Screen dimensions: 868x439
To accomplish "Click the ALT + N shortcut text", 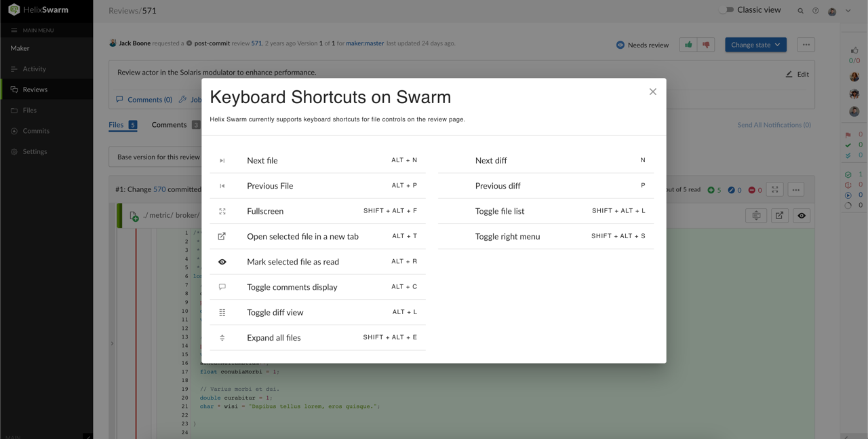I will click(x=404, y=161).
